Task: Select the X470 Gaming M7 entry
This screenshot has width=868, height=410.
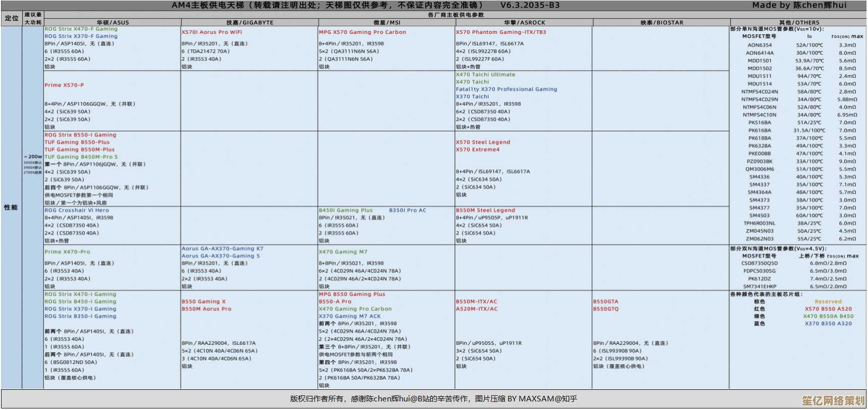Action: coord(343,252)
